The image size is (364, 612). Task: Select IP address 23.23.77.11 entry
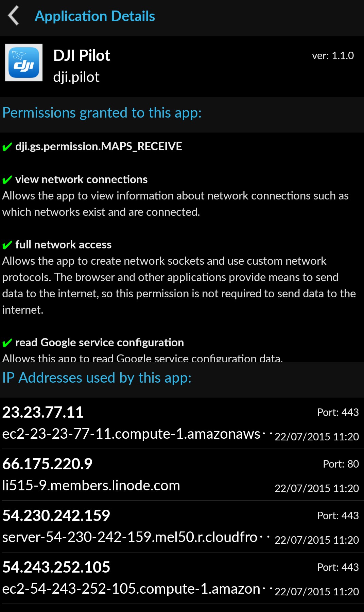click(182, 423)
